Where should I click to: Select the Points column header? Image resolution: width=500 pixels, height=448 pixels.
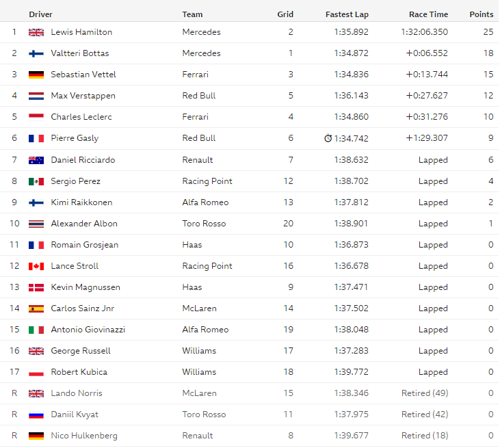pos(481,14)
